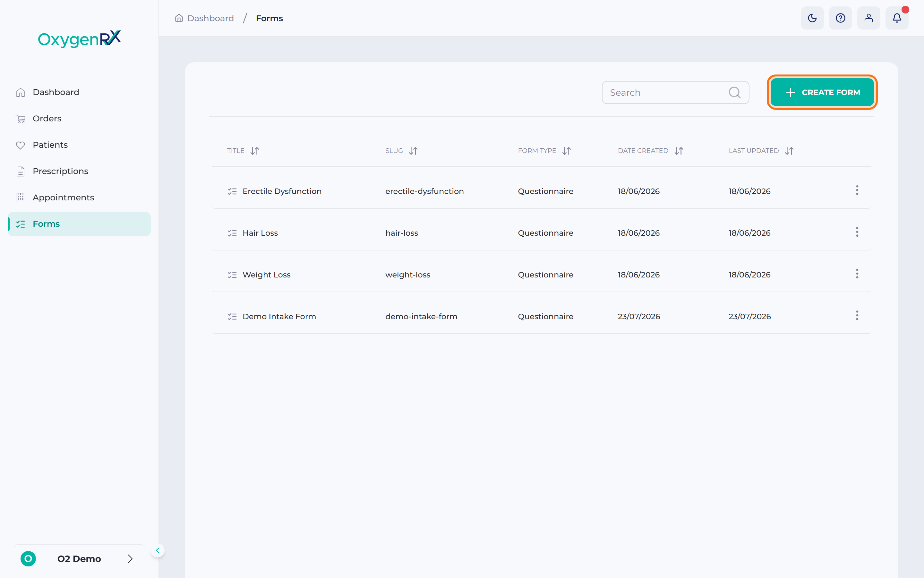The image size is (924, 578).
Task: Click the search magnifier icon
Action: coord(734,92)
